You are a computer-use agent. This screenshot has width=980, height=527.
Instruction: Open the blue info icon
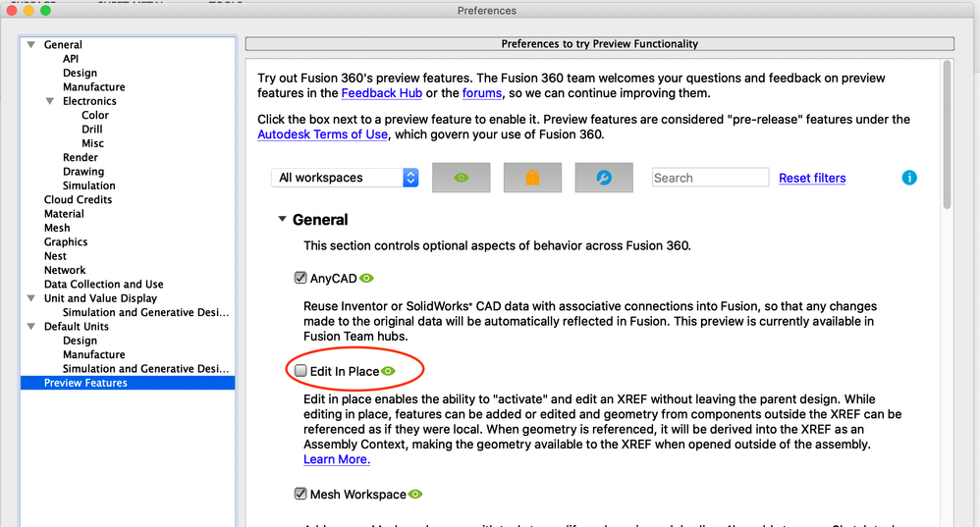pos(909,178)
